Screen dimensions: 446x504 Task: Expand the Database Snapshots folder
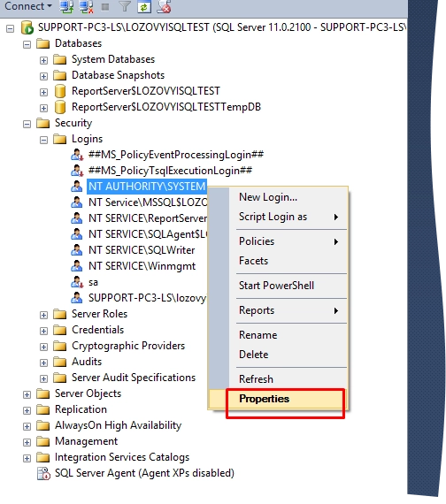[x=43, y=76]
